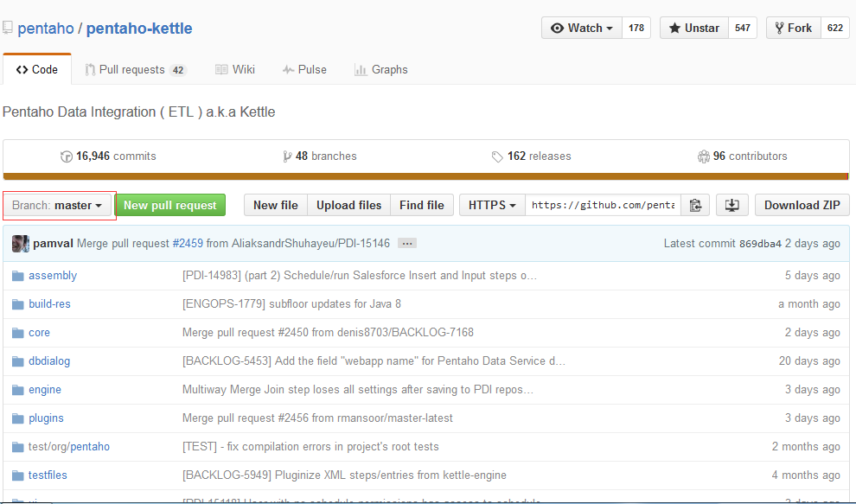View the 96 contributors link
The width and height of the screenshot is (856, 504).
[x=743, y=156]
